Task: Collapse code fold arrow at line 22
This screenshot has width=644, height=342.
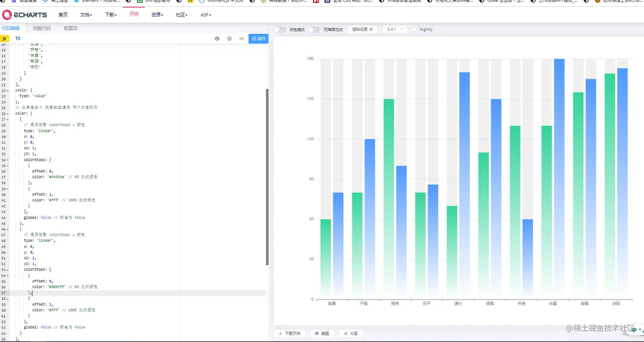Action: click(8, 90)
